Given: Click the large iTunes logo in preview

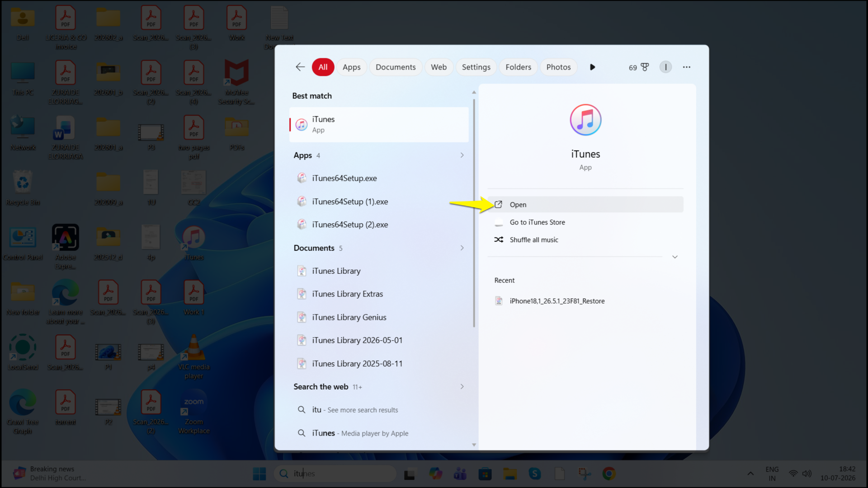Looking at the screenshot, I should point(585,120).
